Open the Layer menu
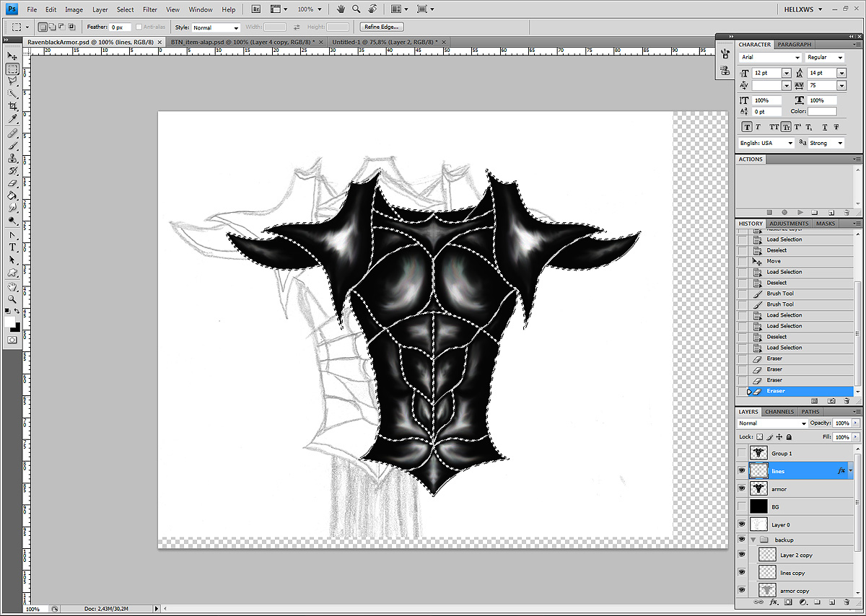 tap(100, 9)
